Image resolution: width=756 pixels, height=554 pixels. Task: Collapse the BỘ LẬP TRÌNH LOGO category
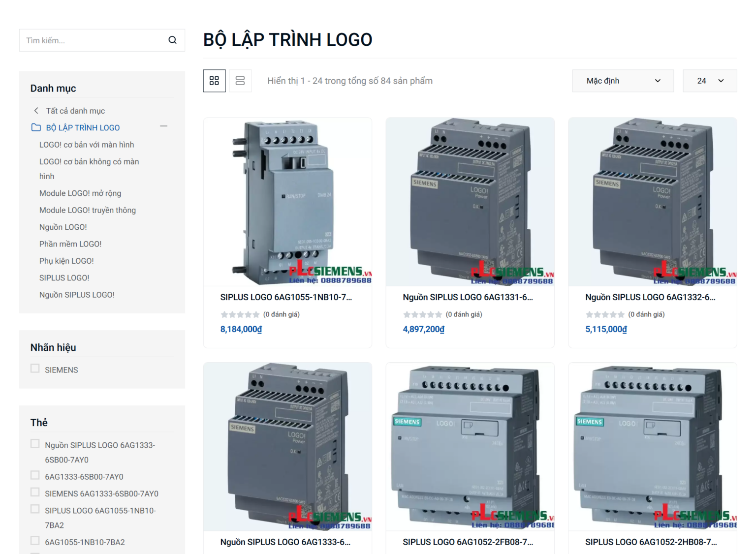(163, 126)
